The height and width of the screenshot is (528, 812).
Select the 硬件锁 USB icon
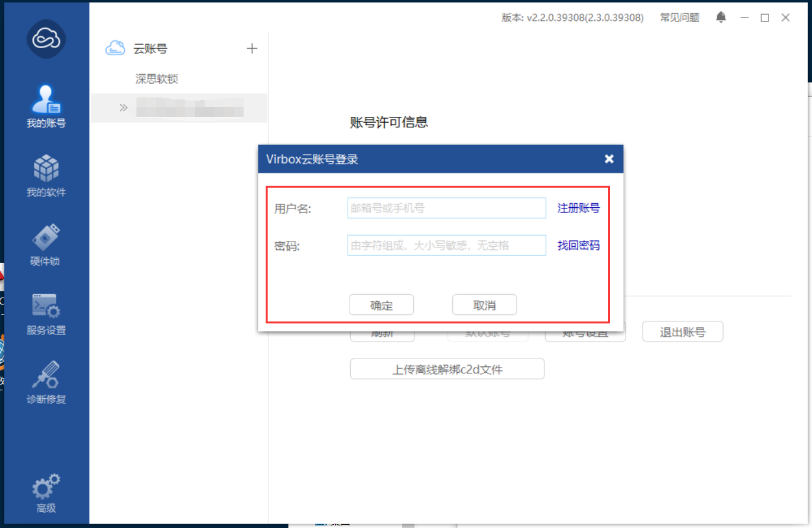[45, 239]
